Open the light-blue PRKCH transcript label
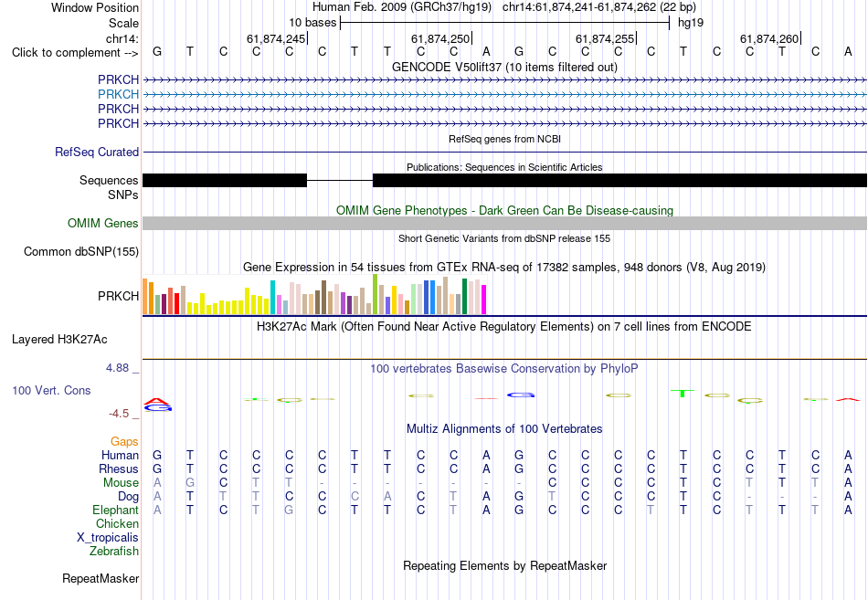The width and height of the screenshot is (868, 600). 118,94
